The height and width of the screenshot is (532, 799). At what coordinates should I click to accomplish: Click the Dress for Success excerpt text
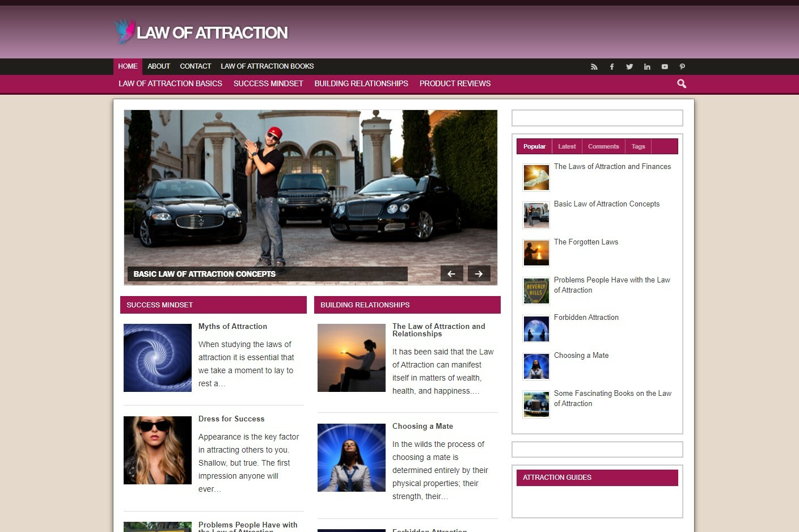coord(248,463)
